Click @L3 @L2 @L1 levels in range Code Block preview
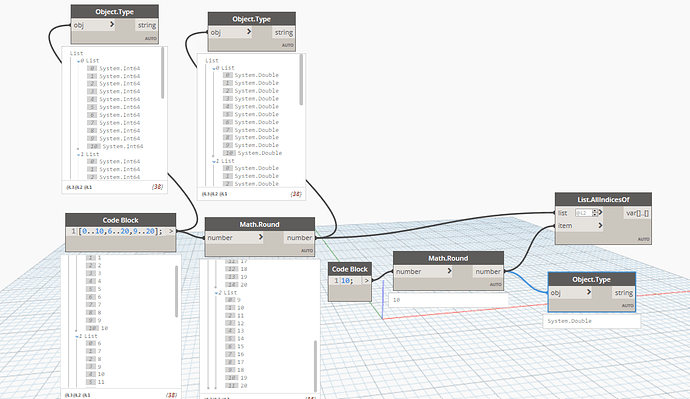Viewport: 690px width, 399px height. 78,395
